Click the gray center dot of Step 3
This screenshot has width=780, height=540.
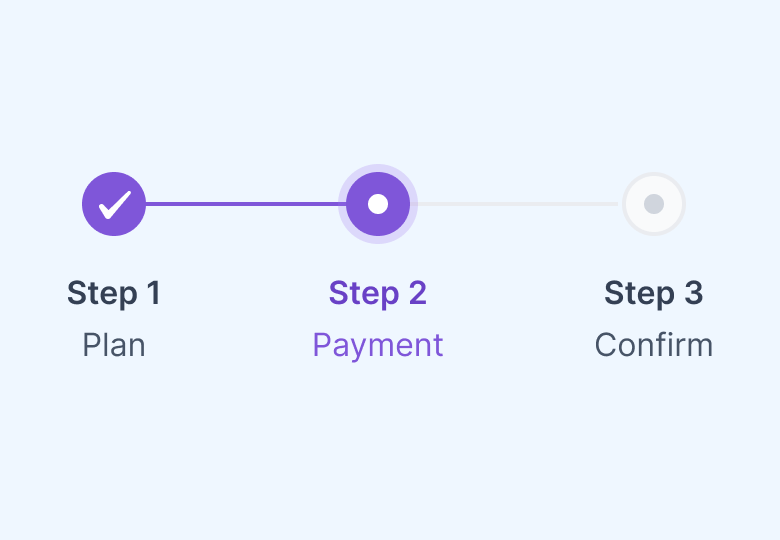point(654,204)
